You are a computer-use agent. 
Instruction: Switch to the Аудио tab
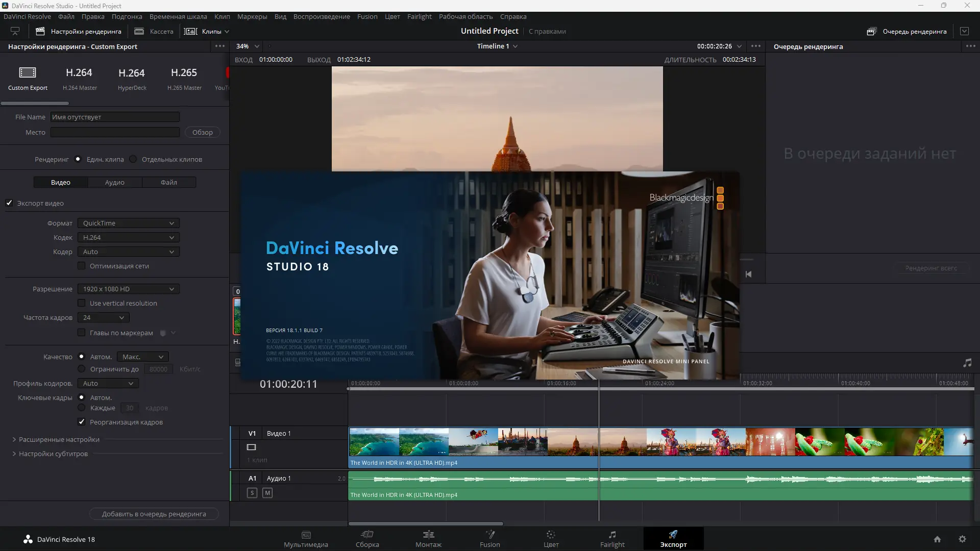(x=114, y=182)
